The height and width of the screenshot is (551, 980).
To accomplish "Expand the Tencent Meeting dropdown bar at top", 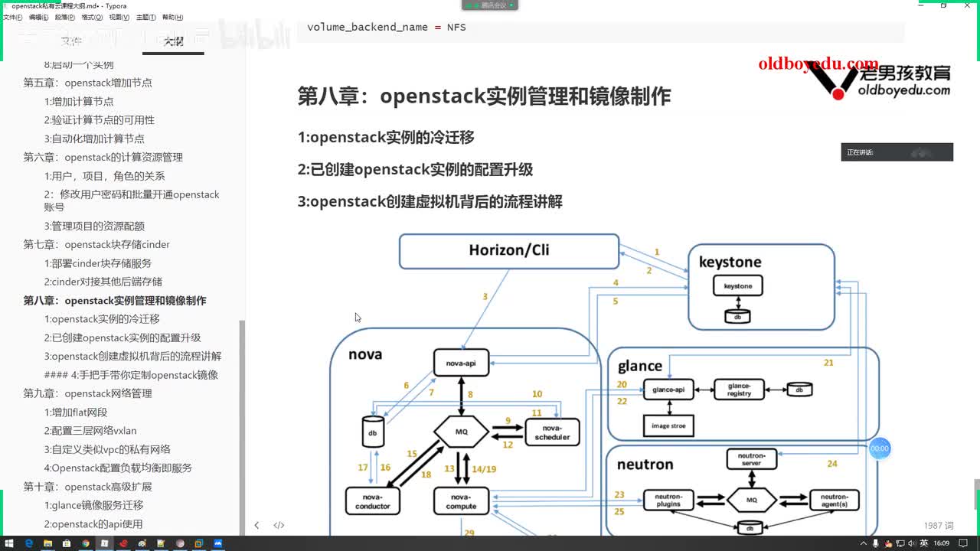I will tap(490, 5).
